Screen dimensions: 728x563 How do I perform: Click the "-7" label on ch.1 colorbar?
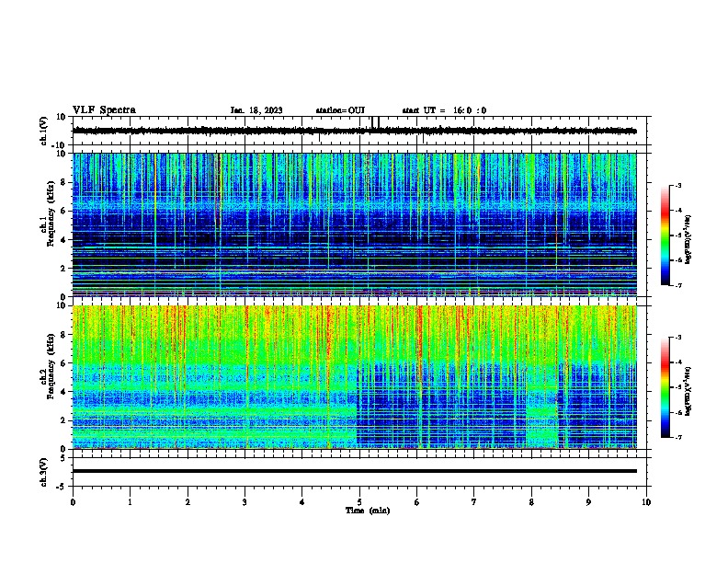click(x=677, y=285)
